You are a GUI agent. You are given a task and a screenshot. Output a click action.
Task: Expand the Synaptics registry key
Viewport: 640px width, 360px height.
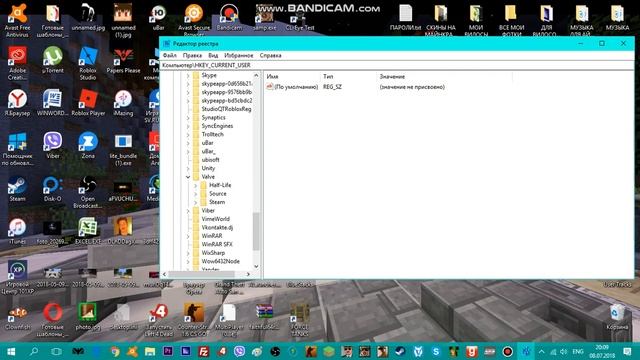188,118
